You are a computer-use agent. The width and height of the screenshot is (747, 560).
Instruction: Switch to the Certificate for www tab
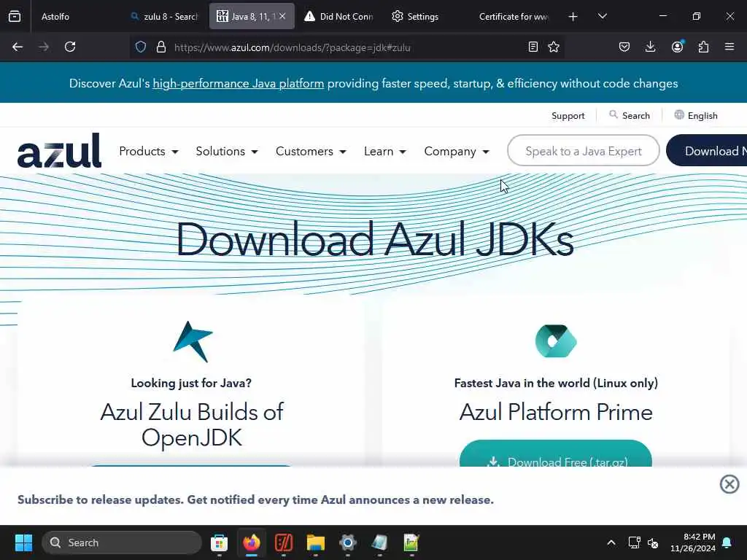(514, 17)
